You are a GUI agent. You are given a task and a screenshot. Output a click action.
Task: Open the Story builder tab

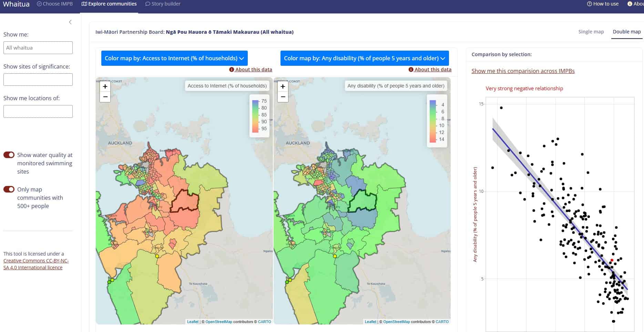(163, 4)
